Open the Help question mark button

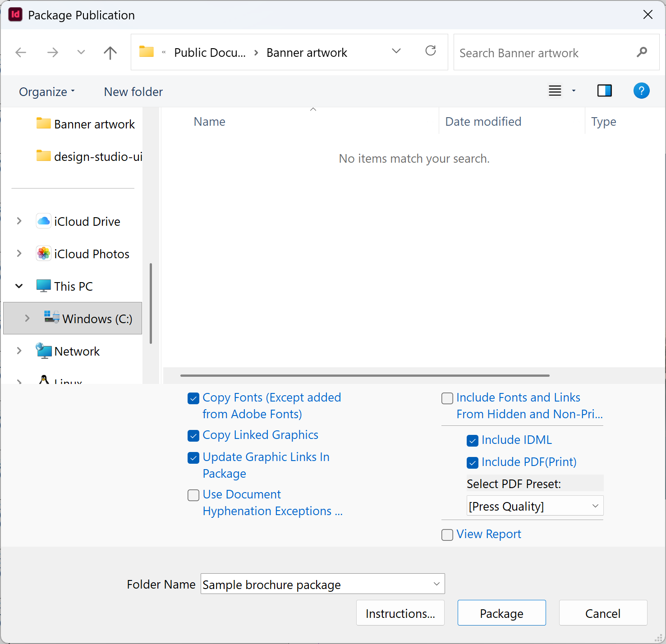[641, 91]
